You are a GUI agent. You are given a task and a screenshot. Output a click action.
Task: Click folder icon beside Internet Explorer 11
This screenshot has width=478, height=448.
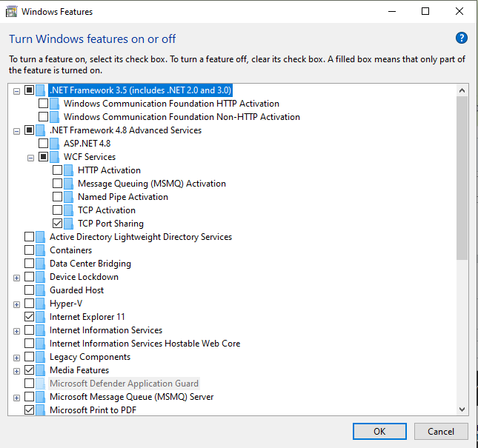click(40, 317)
